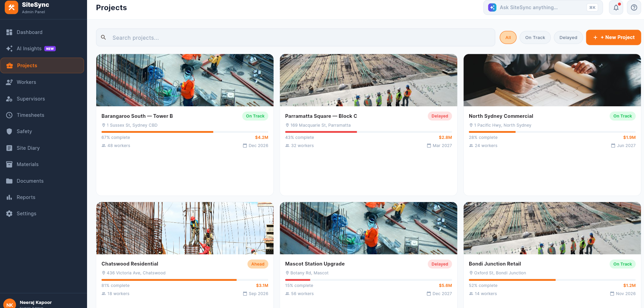This screenshot has width=644, height=308.
Task: Click the Parramatta Square progress bar
Action: click(369, 132)
